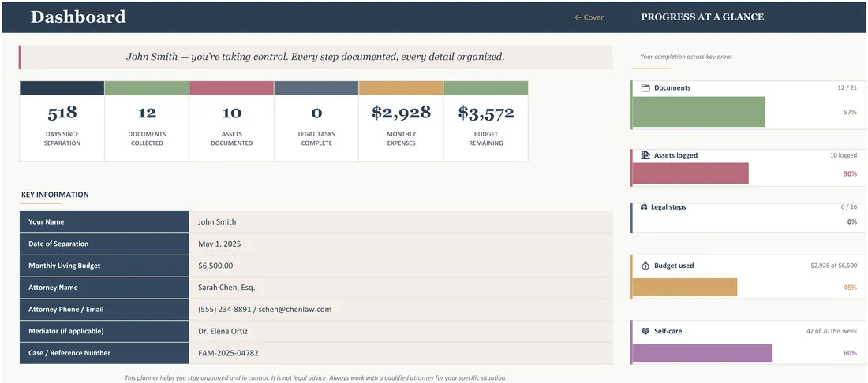
Task: Click the Monthly Expenses value $2,928
Action: click(x=402, y=113)
